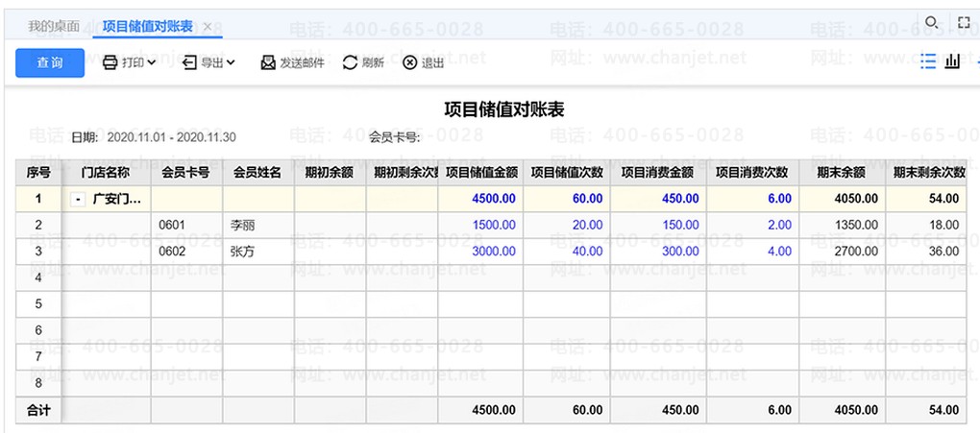The height and width of the screenshot is (433, 980).
Task: Click the fullscreen expand icon
Action: coord(964,22)
